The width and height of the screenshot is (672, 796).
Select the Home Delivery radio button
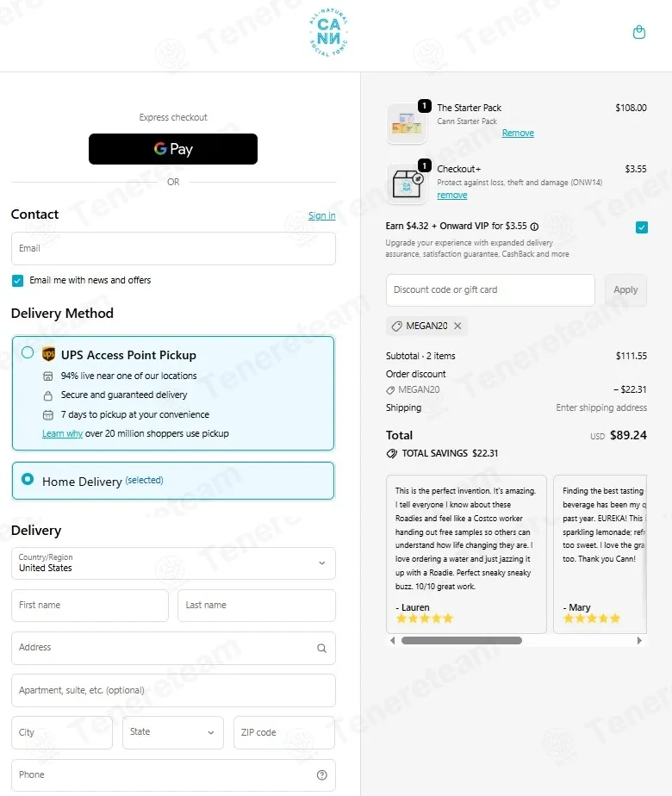point(28,479)
